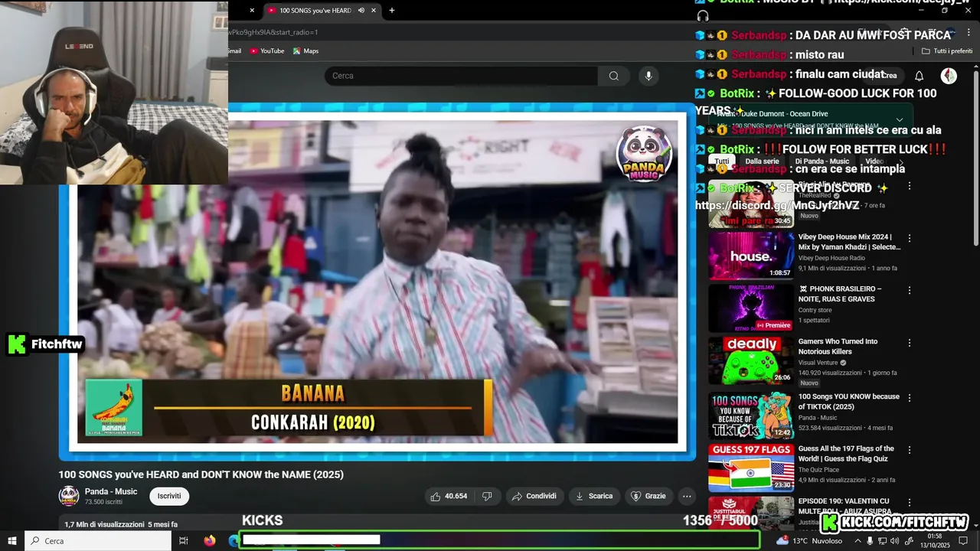Click the browser address bar URL
Screen dimensions: 980x551
click(x=273, y=32)
